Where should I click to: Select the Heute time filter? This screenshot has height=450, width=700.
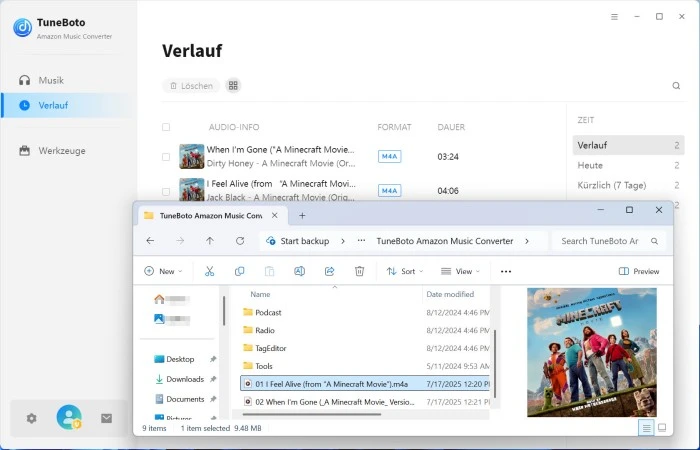(628, 165)
